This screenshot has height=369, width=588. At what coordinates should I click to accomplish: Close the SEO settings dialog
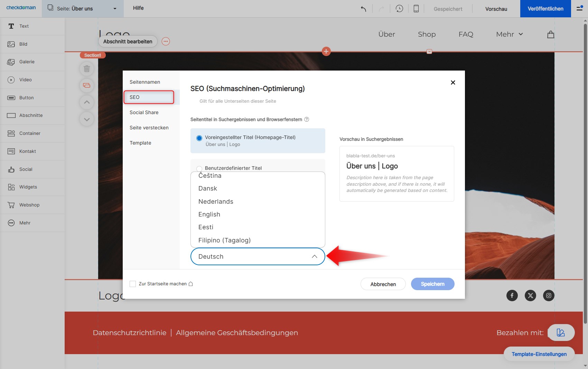pos(453,82)
